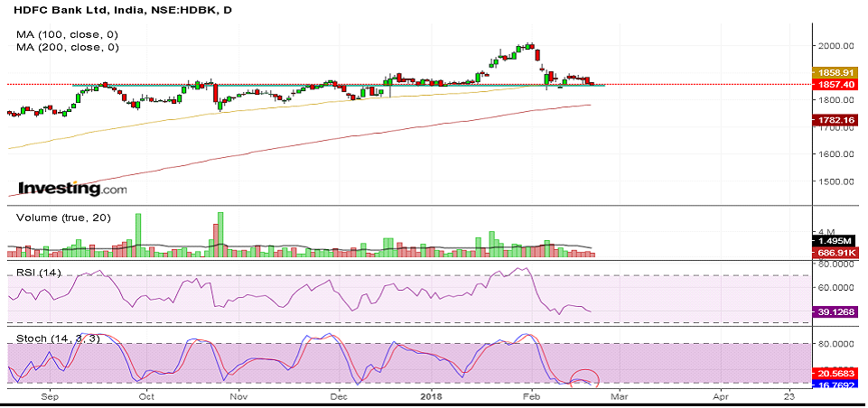Click the 1600.00 price axis label
The image size is (868, 408).
click(835, 153)
